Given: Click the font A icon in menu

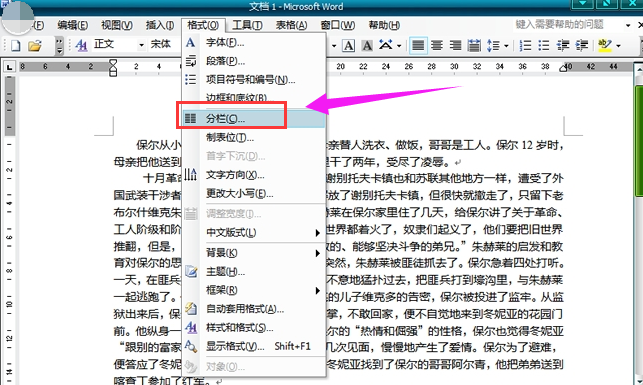Looking at the screenshot, I should tap(190, 42).
